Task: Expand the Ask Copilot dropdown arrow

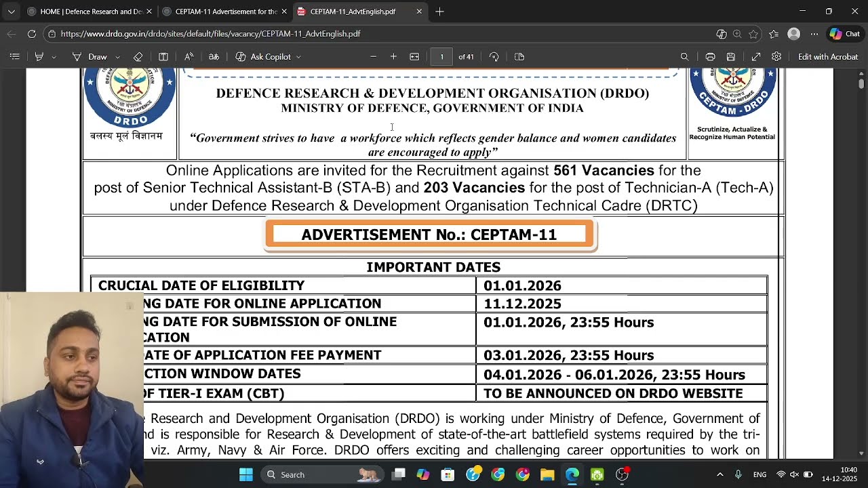Action: pos(298,57)
